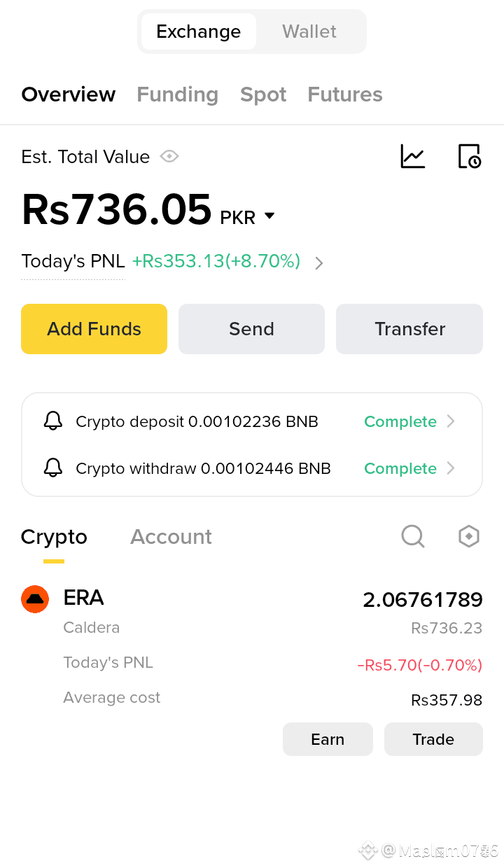Tap the orange ERA coin logo
The height and width of the screenshot is (868, 504).
pos(35,599)
